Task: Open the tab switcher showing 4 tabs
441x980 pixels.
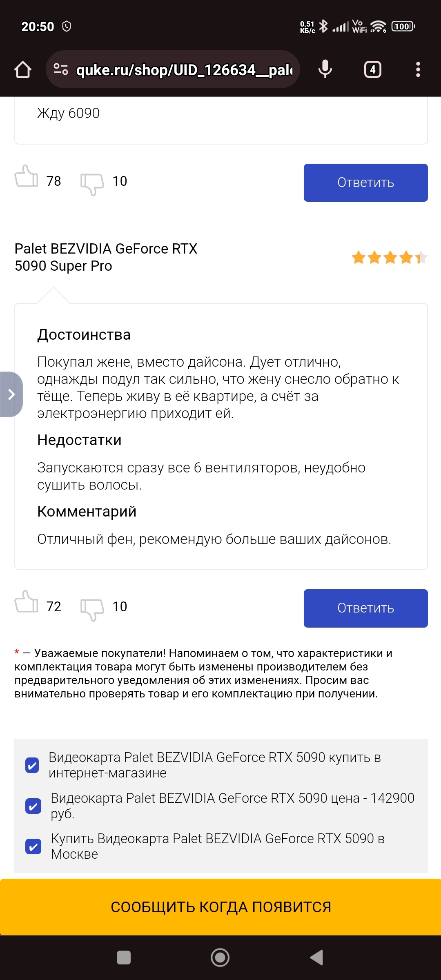Action: pyautogui.click(x=372, y=69)
